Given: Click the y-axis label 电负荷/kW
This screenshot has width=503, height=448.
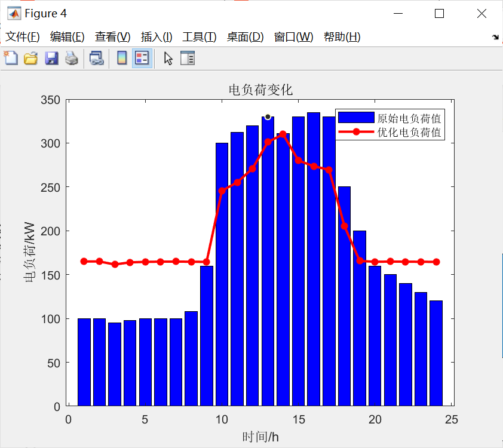Looking at the screenshot, I should pos(29,252).
